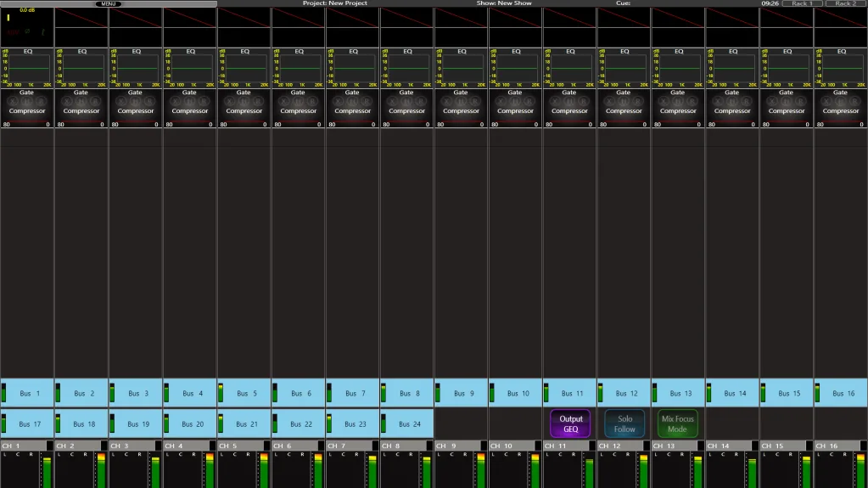Select Bus 19 send
Viewport: 868px width, 488px height.
[x=136, y=423]
